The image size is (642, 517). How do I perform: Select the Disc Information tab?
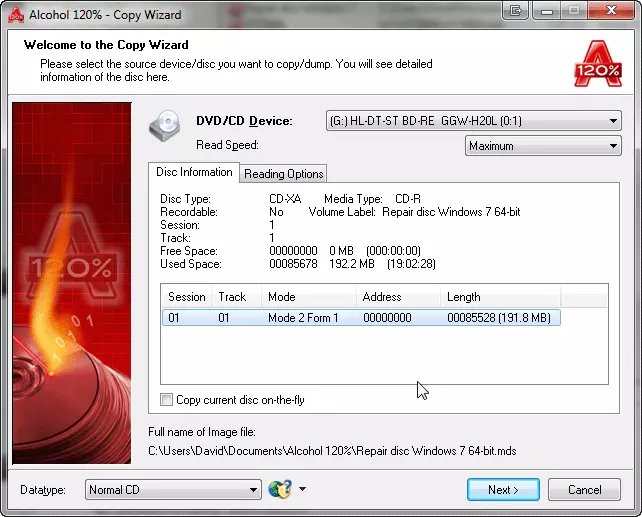(x=194, y=172)
